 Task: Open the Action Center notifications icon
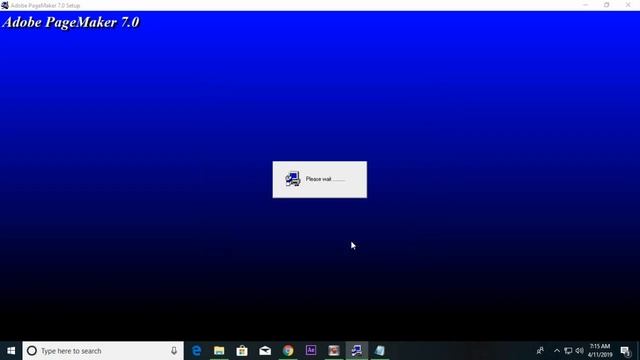(x=625, y=351)
